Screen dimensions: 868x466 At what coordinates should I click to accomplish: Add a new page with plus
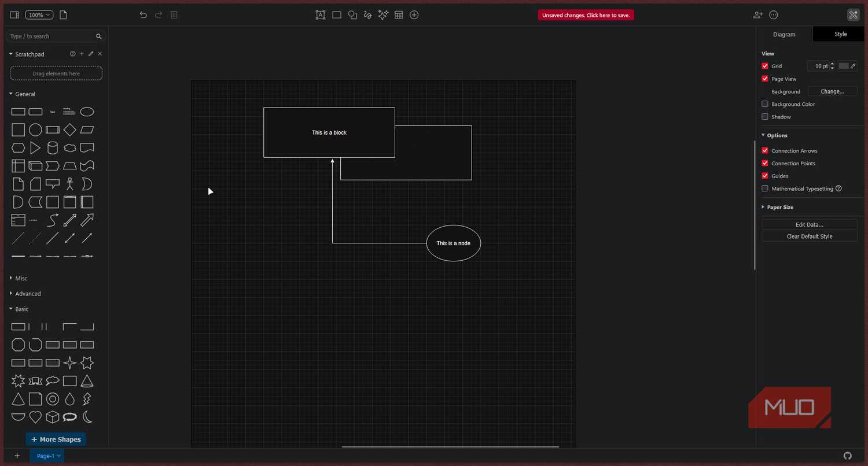click(x=17, y=456)
